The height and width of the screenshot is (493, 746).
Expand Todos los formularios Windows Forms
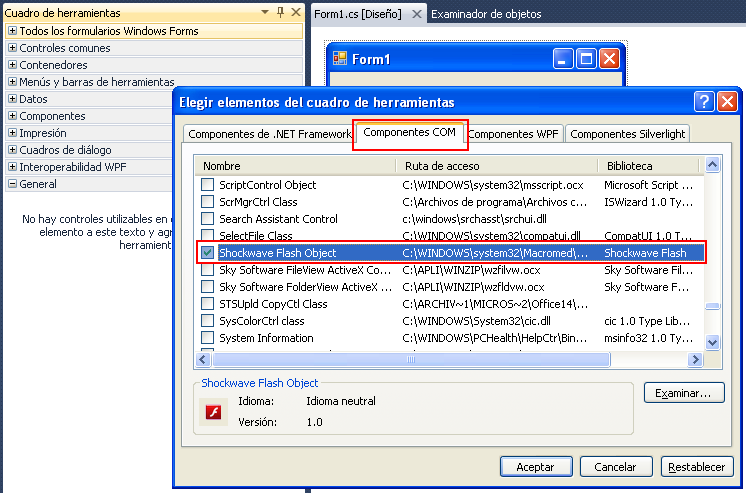click(13, 31)
